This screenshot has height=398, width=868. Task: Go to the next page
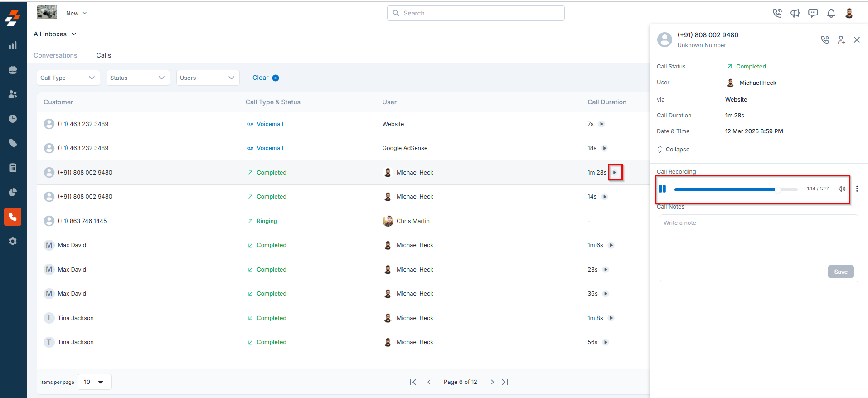[x=492, y=382]
